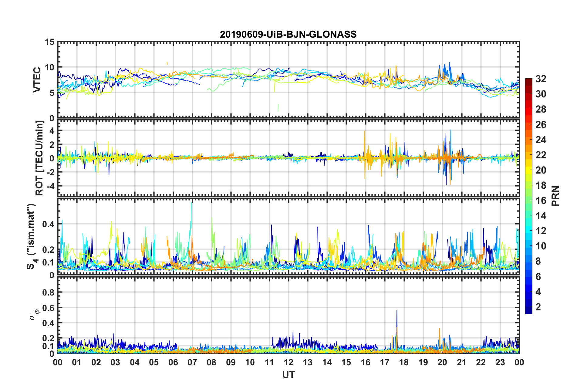This screenshot has width=577, height=392.
Task: Click the plot title "20190609-UiB-BJN-GLONASS"
Action: 288,34
